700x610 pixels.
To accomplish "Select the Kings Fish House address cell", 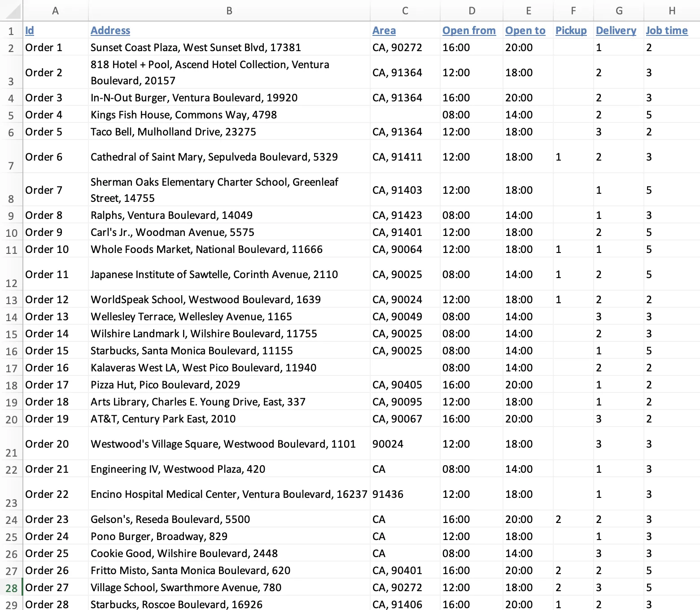I will 229,115.
